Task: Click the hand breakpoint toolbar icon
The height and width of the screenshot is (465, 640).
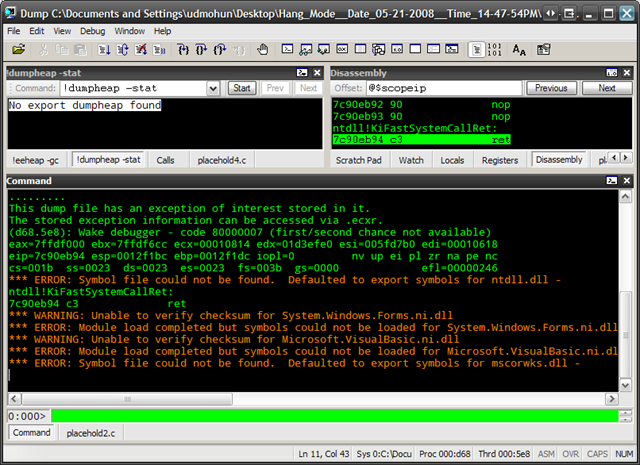Action: coord(262,50)
